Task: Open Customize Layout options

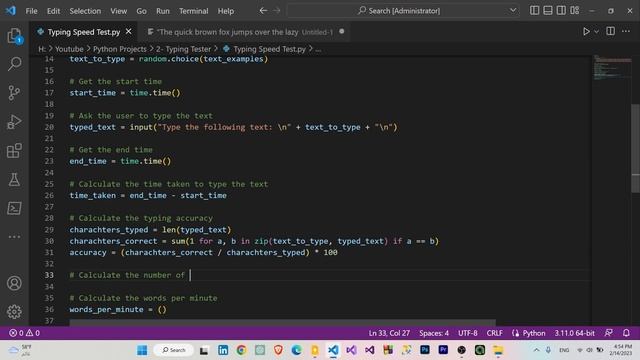Action: pos(575,11)
